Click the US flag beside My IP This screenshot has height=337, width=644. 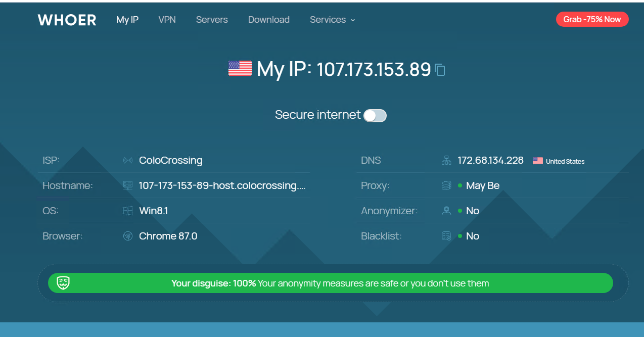tap(240, 68)
